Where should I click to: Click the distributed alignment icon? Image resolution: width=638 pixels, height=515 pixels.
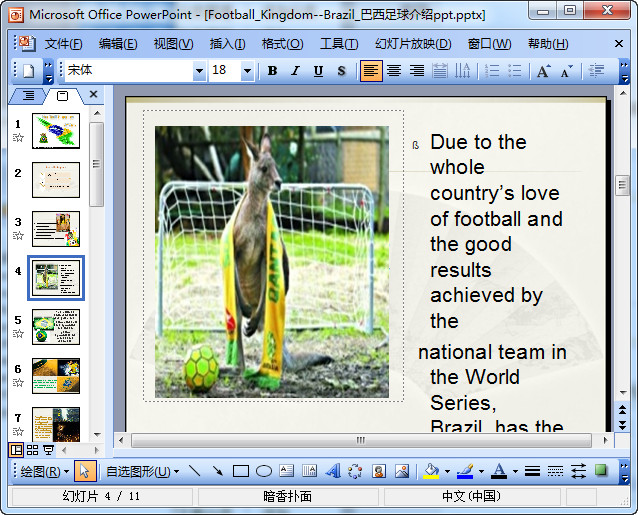point(439,71)
